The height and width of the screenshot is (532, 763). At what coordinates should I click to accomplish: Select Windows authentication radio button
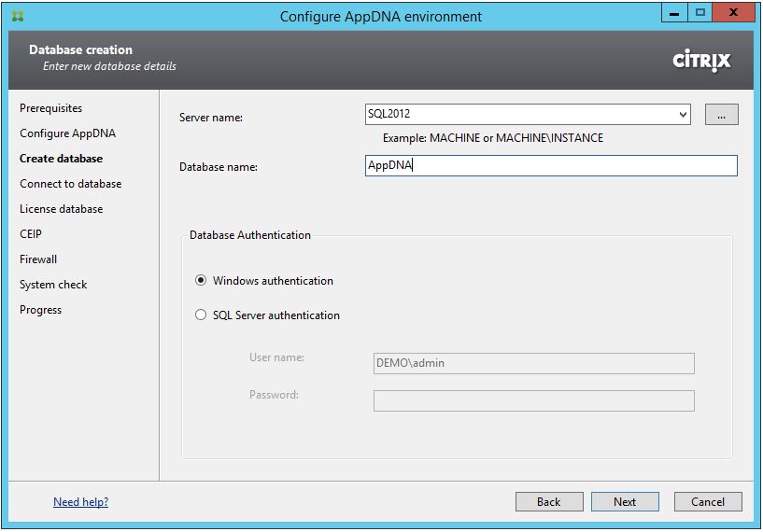[x=201, y=281]
